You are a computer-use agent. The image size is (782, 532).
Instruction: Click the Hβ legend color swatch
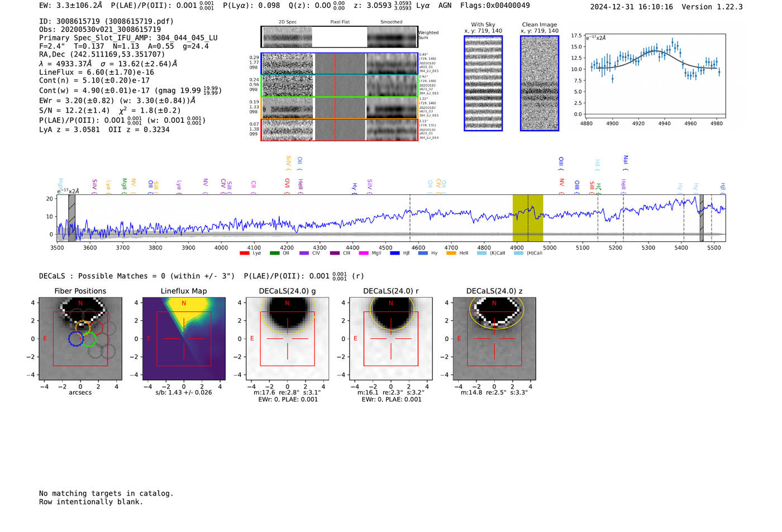click(395, 253)
